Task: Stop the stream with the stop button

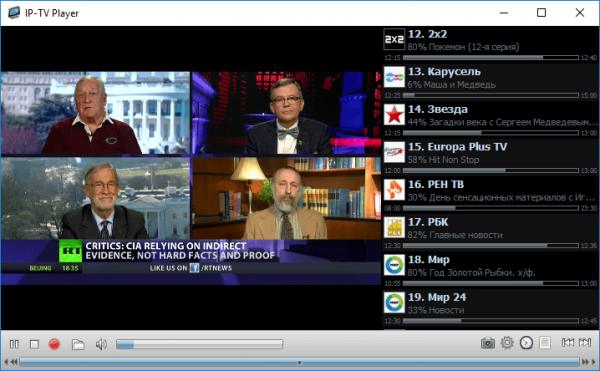Action: [x=34, y=344]
